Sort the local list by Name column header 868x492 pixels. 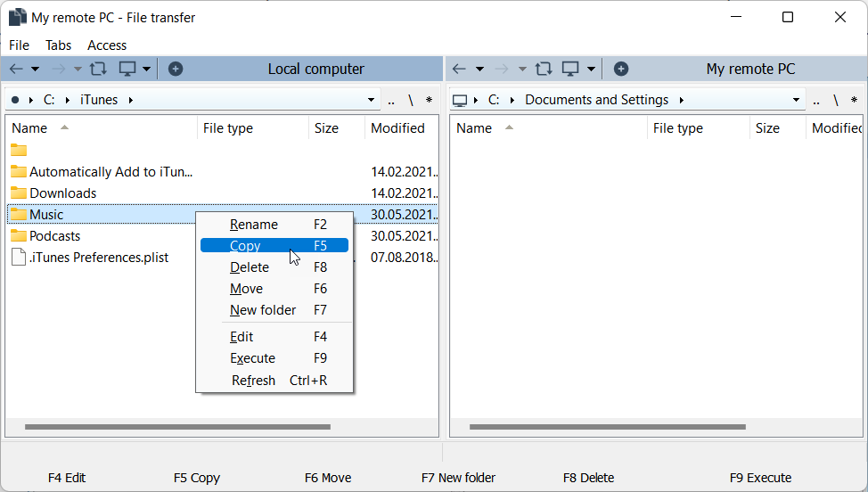pos(29,128)
